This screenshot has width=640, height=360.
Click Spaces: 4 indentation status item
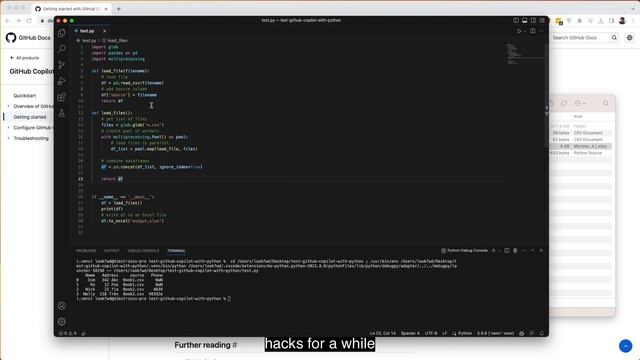pos(410,333)
